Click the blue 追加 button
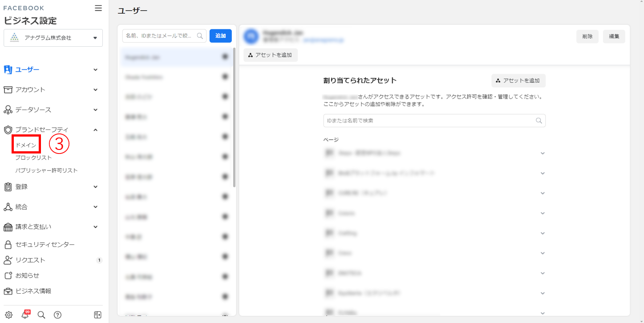The height and width of the screenshot is (323, 644). tap(220, 36)
